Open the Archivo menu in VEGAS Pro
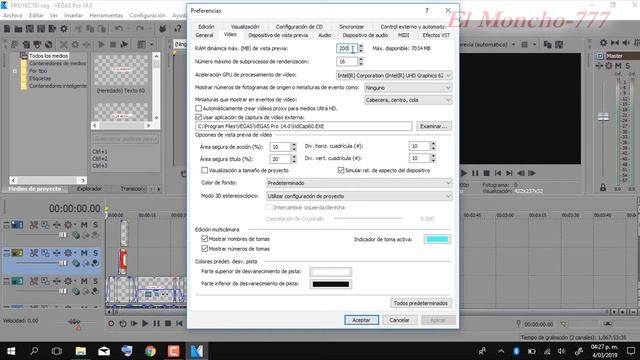Screen dimensions: 640x360 (x=13, y=16)
